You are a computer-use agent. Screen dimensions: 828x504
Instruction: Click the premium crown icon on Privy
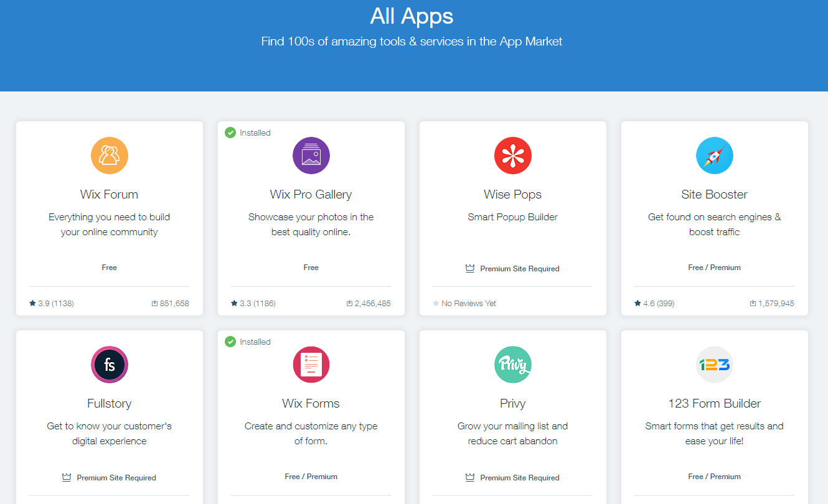pyautogui.click(x=470, y=478)
